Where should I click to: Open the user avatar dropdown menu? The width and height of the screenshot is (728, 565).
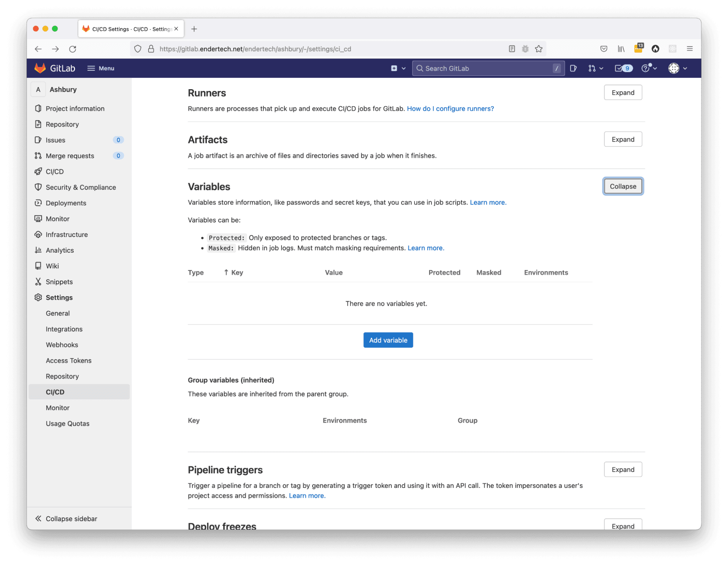point(677,68)
